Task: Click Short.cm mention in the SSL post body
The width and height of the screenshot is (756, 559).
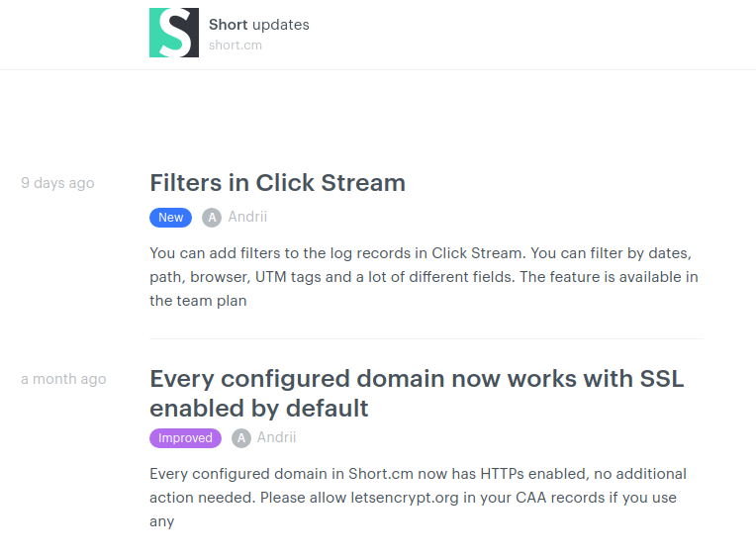Action: [x=381, y=474]
